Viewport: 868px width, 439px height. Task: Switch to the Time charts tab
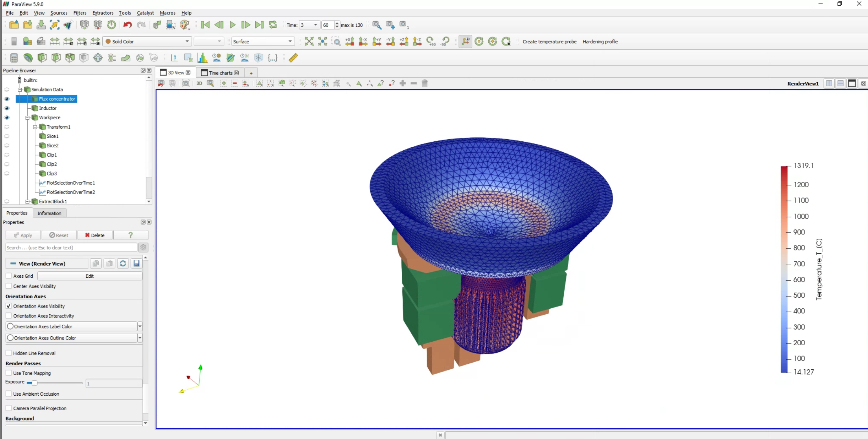[x=220, y=73]
